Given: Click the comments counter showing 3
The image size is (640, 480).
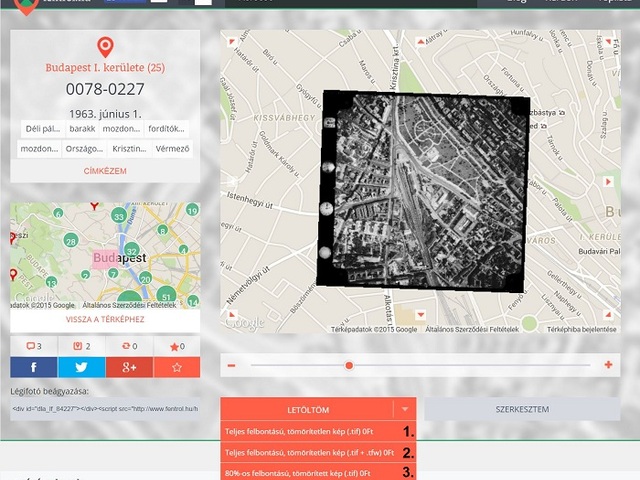Looking at the screenshot, I should (34, 346).
